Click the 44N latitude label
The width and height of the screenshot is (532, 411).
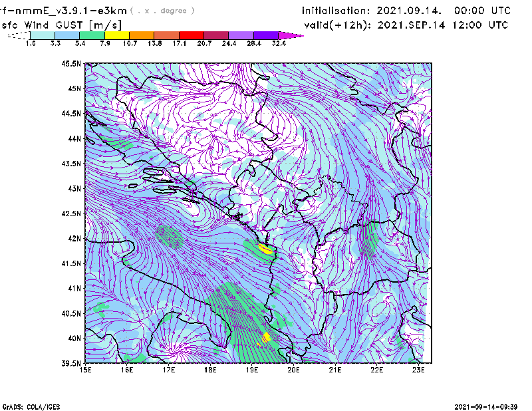click(74, 138)
